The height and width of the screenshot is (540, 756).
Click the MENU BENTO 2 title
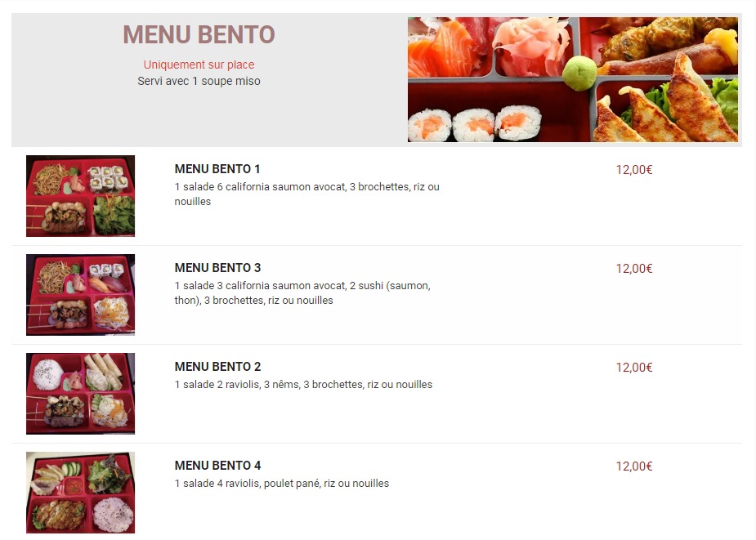[217, 367]
